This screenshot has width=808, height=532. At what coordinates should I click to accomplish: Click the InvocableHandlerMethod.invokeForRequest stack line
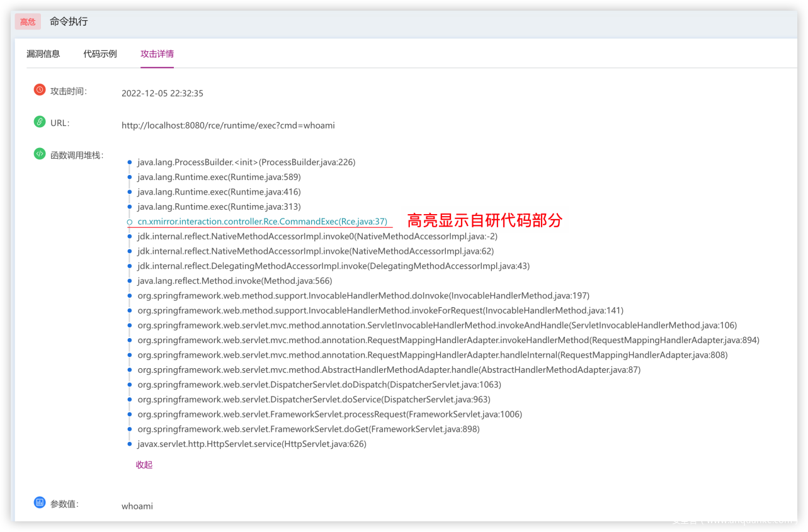(x=380, y=310)
